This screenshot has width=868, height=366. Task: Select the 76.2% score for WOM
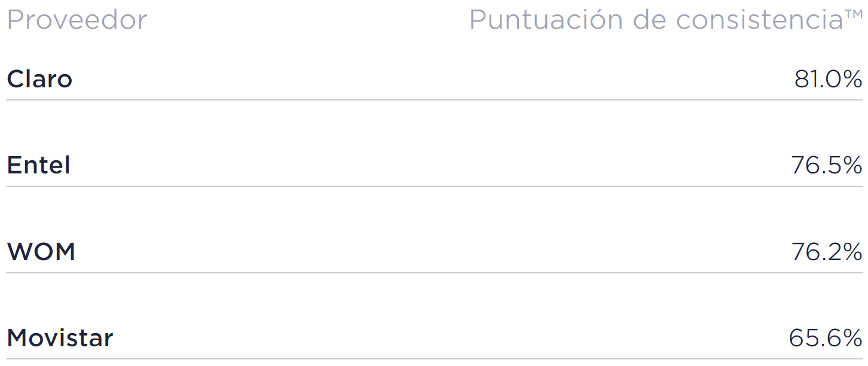pyautogui.click(x=826, y=252)
